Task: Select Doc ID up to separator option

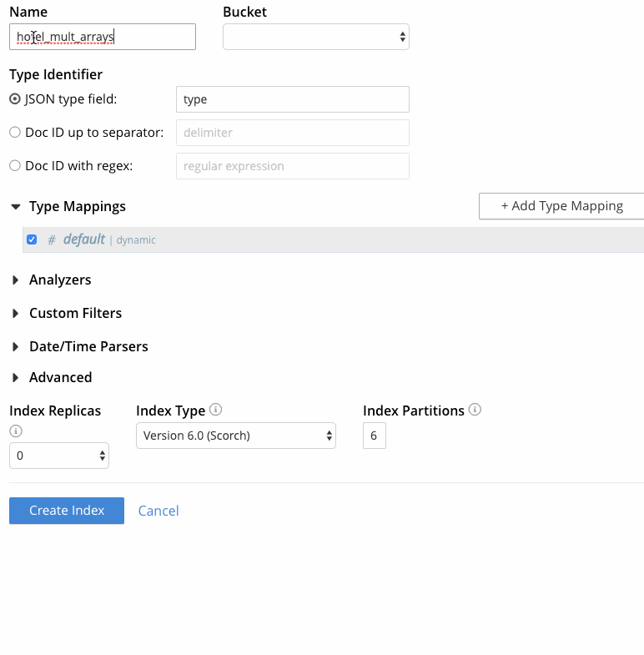Action: click(x=15, y=133)
